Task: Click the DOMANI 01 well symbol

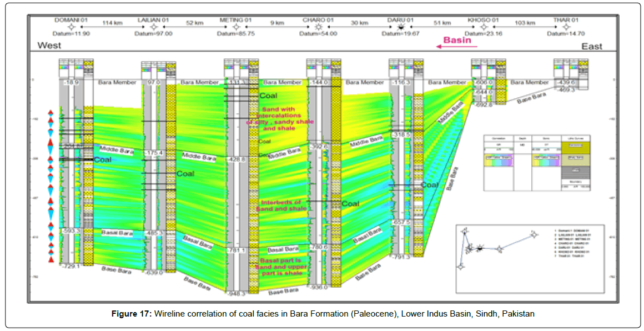Action: pos(71,27)
